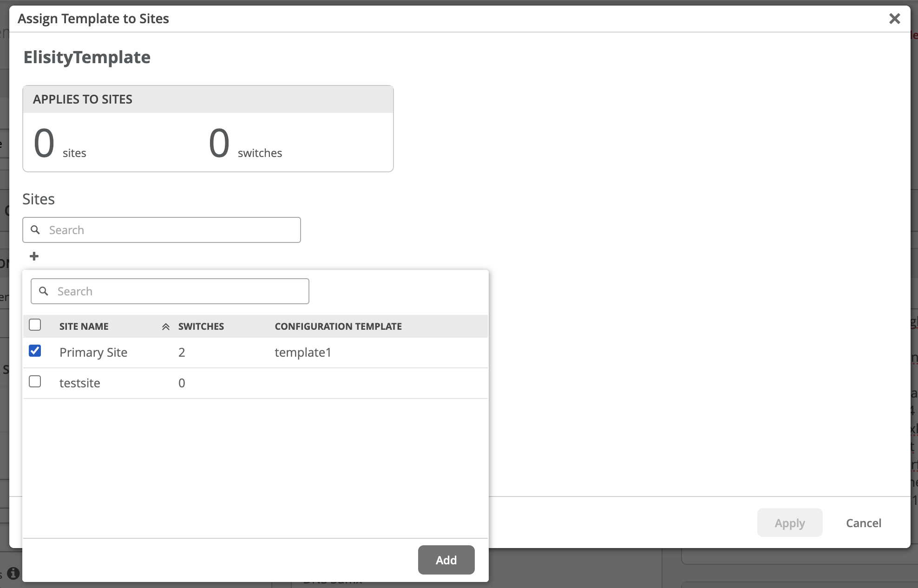Click the magnifier icon in popup search
Screen dimensions: 918x588
44,291
